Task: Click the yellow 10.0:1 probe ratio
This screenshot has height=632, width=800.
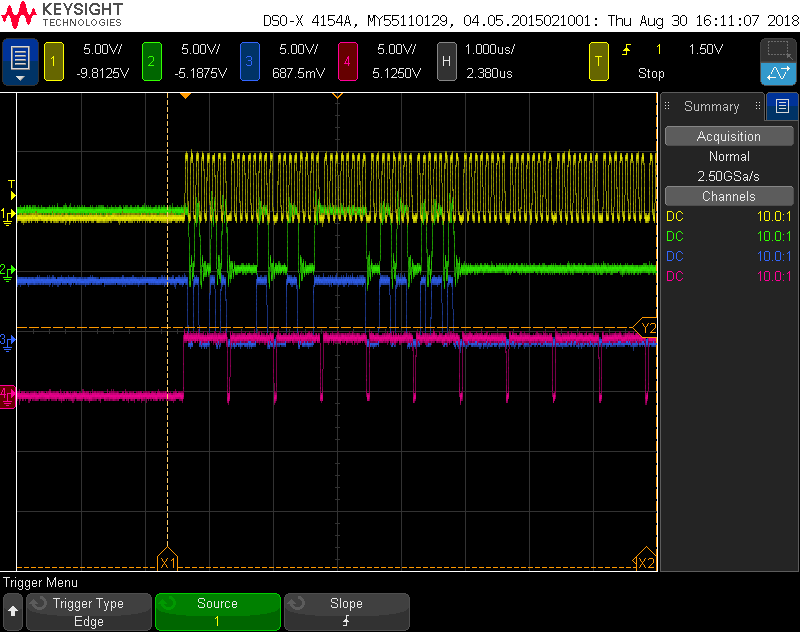Action: pos(774,216)
